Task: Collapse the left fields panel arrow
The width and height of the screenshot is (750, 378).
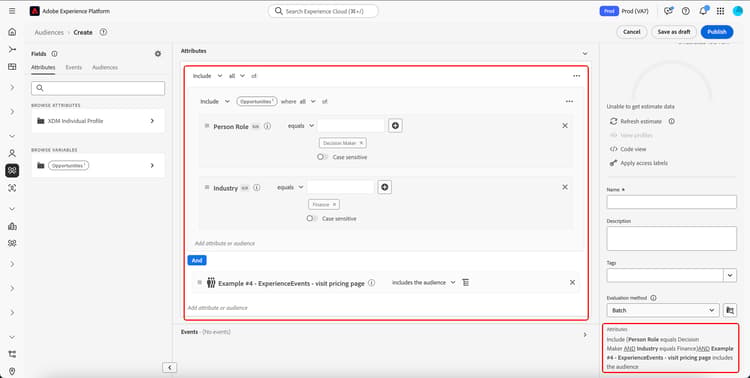Action: click(169, 367)
